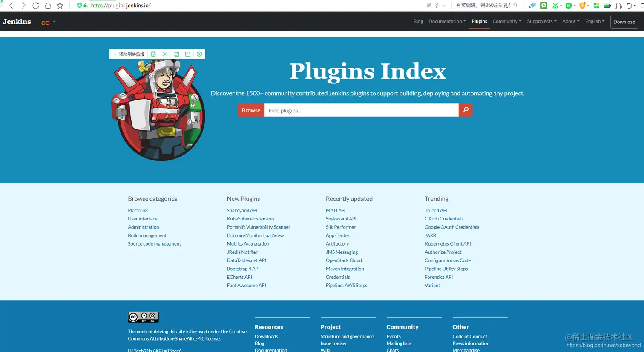
Task: Bookmark this page with the star icon
Action: coord(60,6)
